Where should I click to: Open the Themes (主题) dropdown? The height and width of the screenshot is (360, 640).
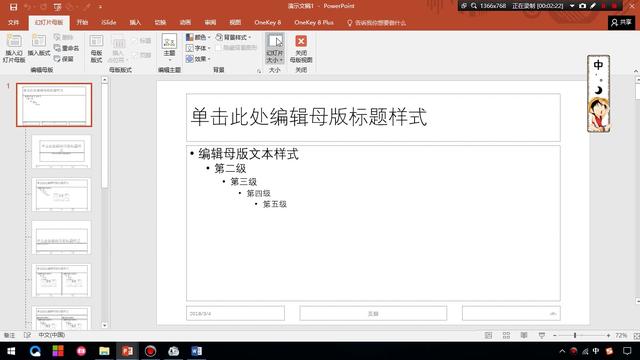click(169, 48)
